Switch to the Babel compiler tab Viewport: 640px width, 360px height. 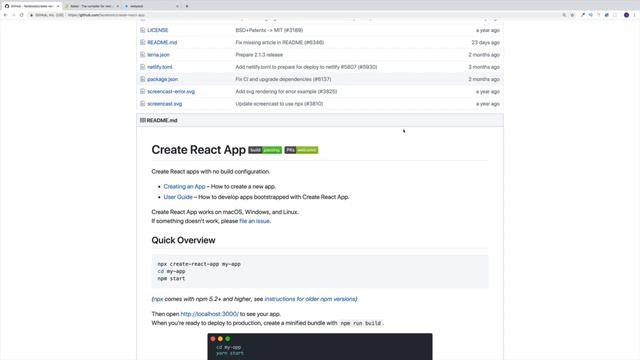coord(91,6)
